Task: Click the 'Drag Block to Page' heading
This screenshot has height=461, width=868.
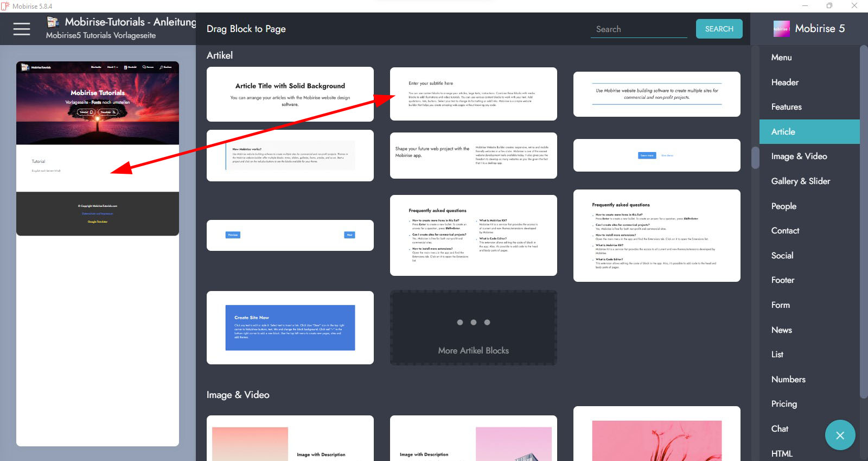Action: pyautogui.click(x=246, y=29)
